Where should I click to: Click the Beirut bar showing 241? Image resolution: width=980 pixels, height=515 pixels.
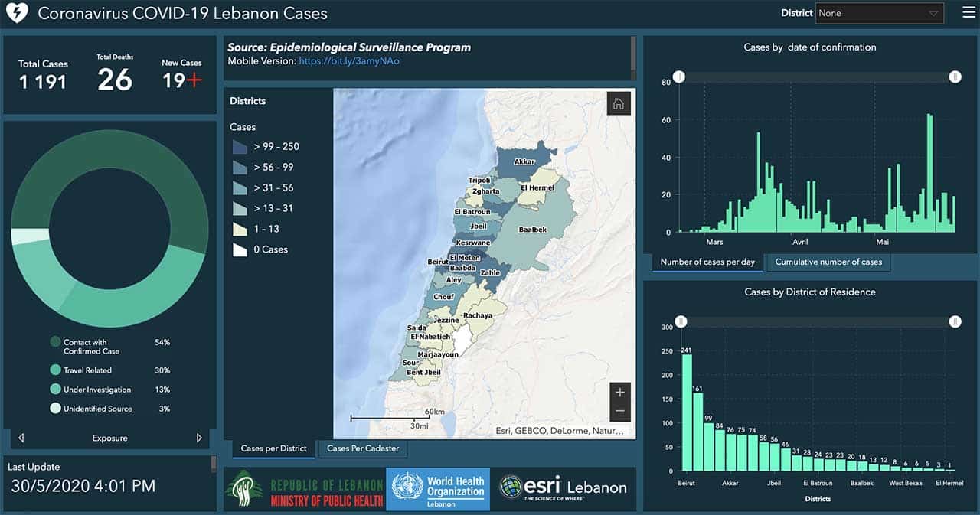coord(687,413)
